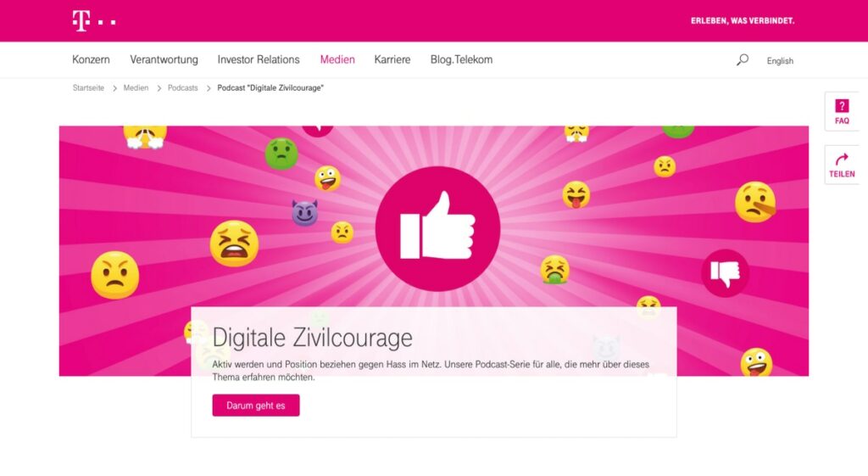Open the Investor Relations menu
Viewport: 868px width, 476px height.
(x=259, y=60)
